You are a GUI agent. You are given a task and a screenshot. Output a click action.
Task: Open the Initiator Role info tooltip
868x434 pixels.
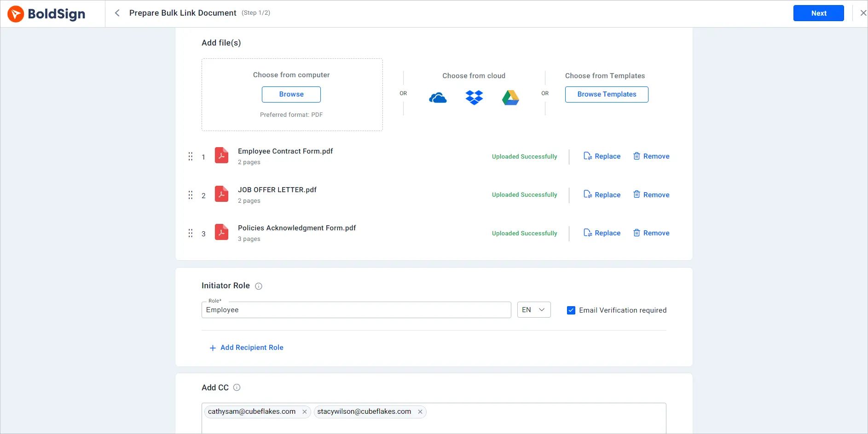[259, 286]
